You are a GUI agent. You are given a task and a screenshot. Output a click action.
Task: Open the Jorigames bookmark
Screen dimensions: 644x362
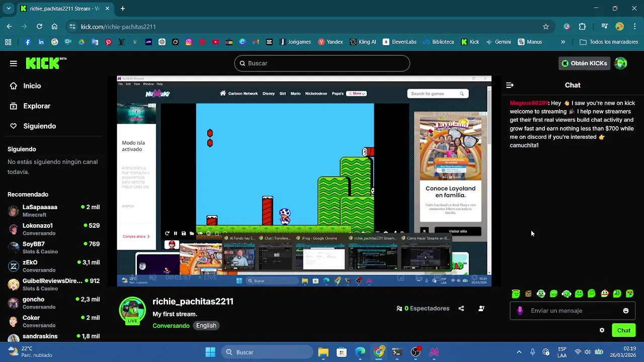[x=295, y=42]
